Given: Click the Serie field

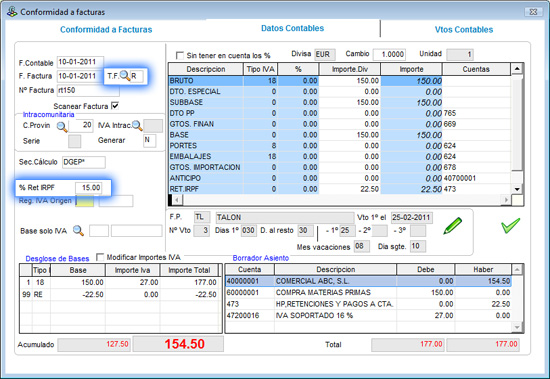Looking at the screenshot, I should coord(74,141).
